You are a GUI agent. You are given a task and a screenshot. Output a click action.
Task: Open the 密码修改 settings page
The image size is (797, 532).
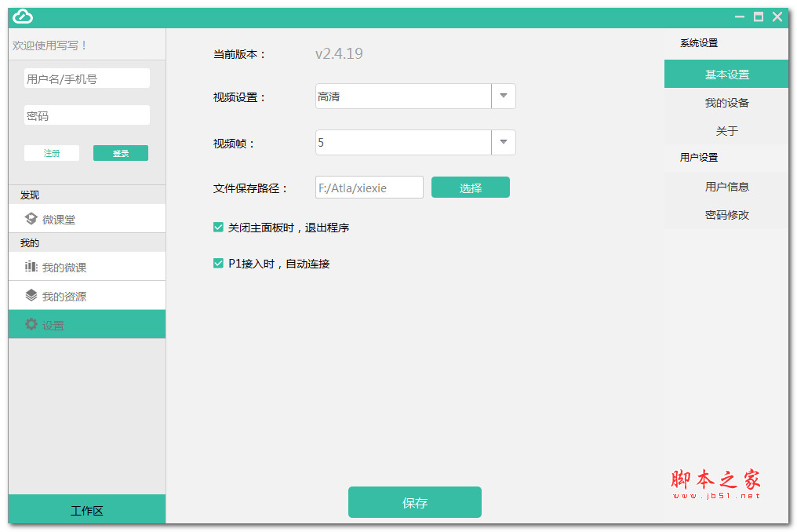coord(728,214)
